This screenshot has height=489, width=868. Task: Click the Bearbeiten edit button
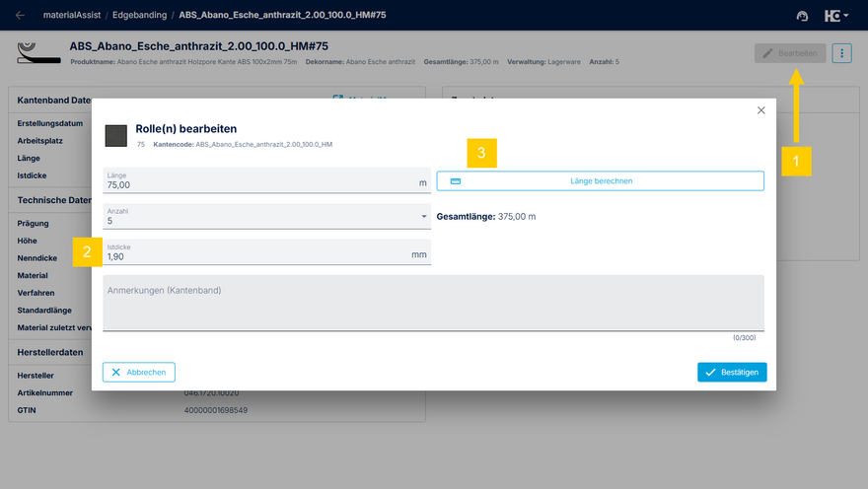tap(790, 53)
